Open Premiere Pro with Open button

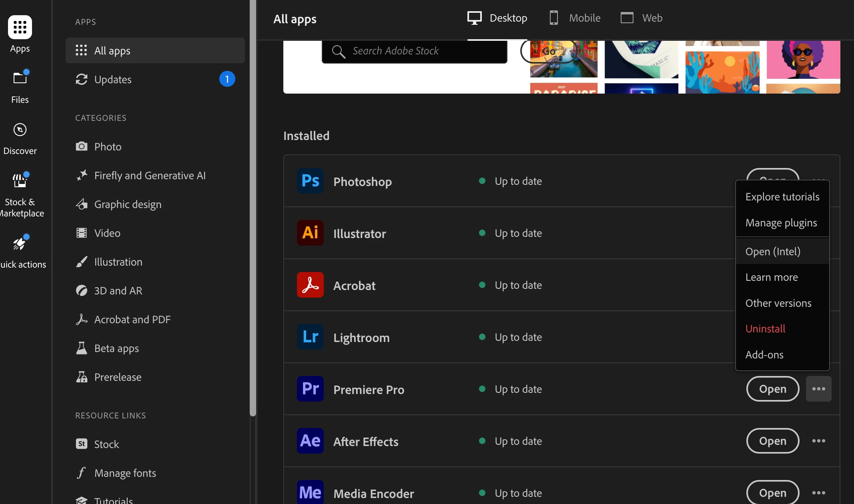(x=772, y=389)
